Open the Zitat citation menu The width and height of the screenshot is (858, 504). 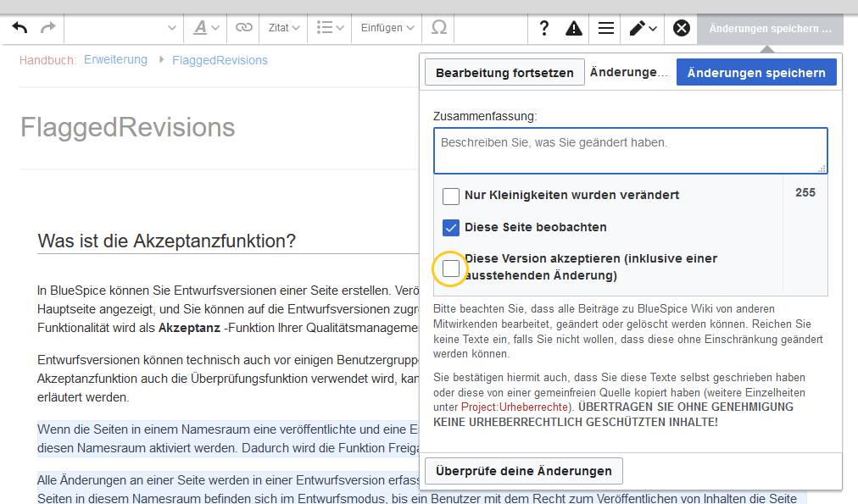[283, 28]
